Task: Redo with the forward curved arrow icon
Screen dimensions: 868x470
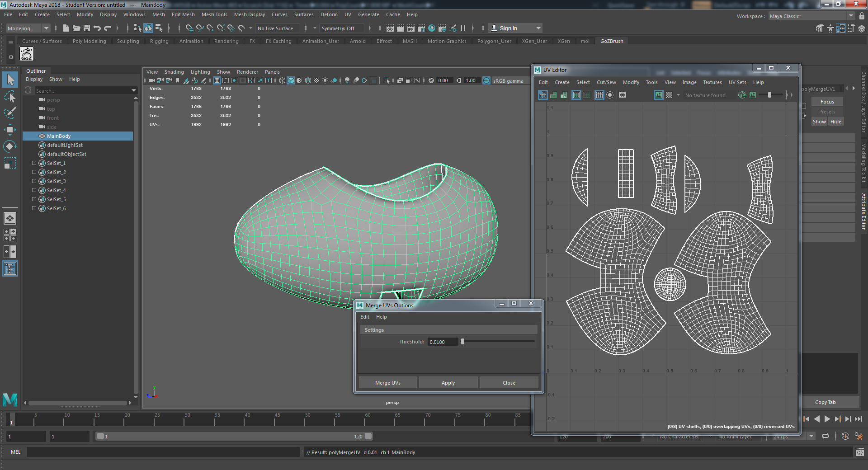Action: [108, 28]
